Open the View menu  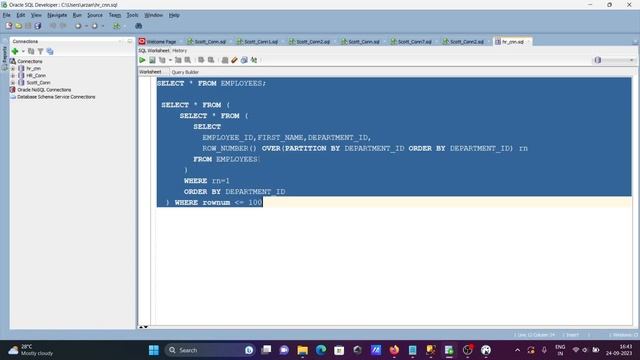click(x=36, y=15)
